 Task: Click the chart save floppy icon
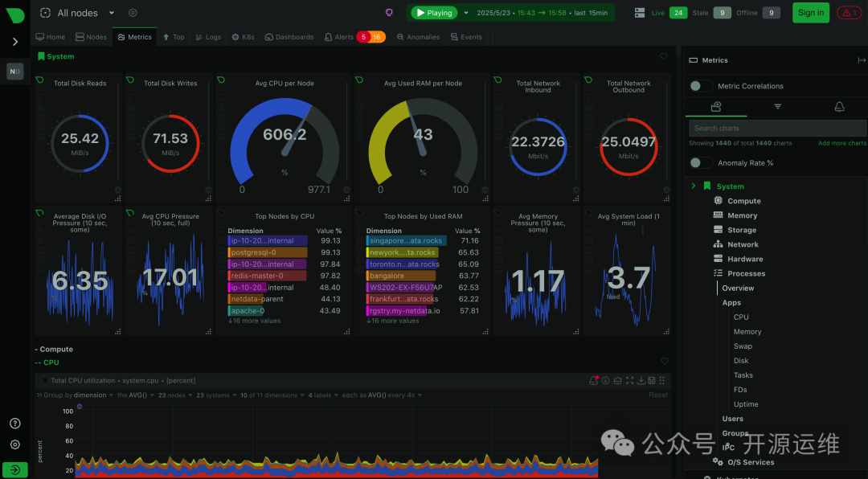(652, 380)
